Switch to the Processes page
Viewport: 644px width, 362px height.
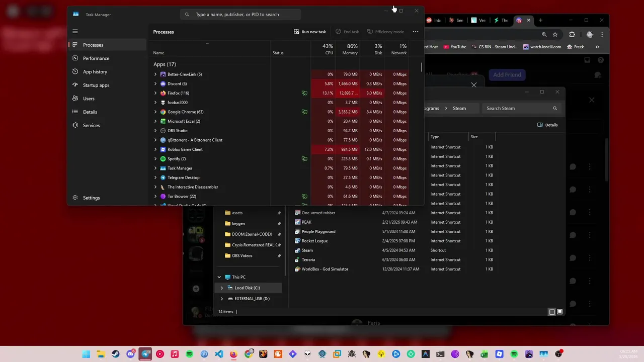[107, 45]
